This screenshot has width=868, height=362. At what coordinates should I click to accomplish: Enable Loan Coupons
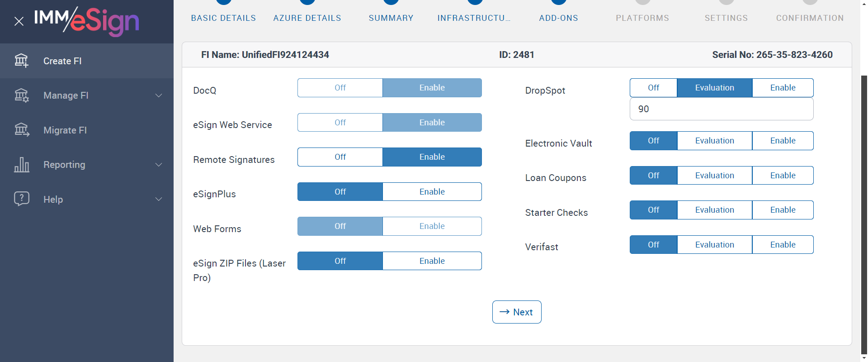click(783, 175)
